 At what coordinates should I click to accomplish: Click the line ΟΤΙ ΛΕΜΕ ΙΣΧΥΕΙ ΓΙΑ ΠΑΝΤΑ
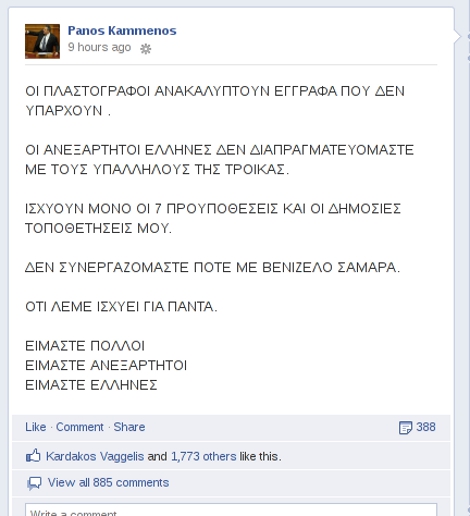[121, 307]
